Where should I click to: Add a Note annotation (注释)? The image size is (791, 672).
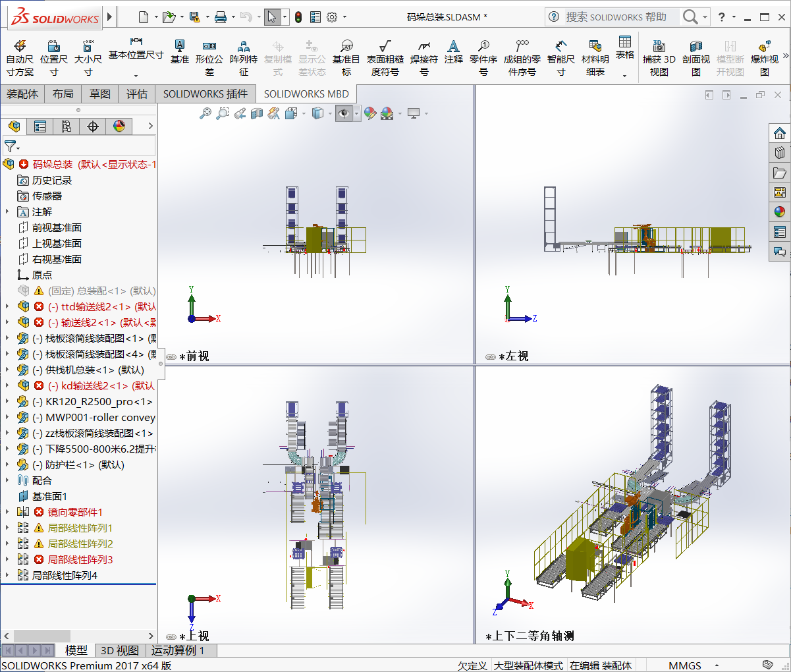pos(453,51)
